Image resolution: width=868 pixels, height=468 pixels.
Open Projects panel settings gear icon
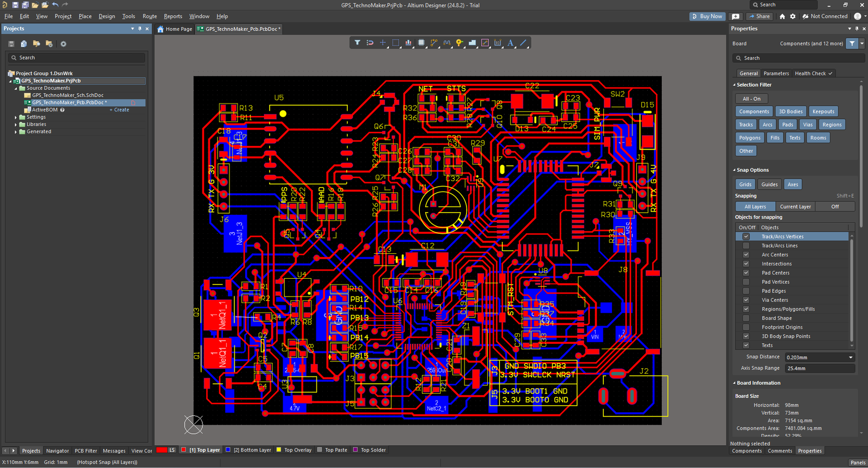point(63,44)
